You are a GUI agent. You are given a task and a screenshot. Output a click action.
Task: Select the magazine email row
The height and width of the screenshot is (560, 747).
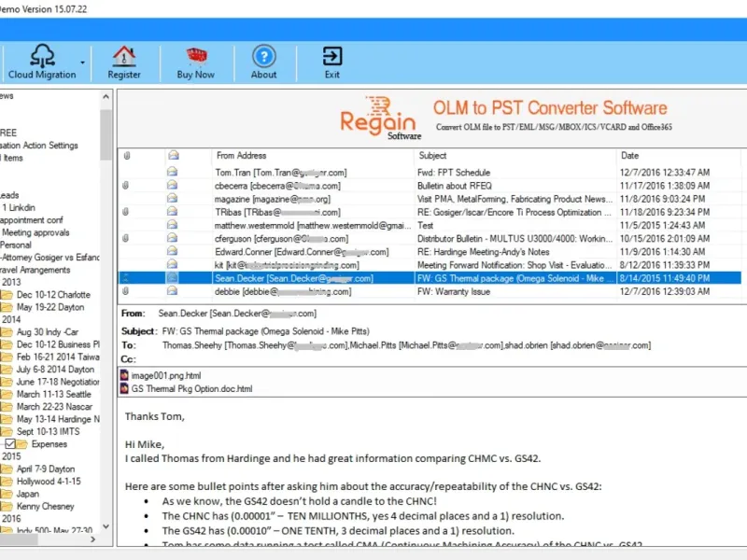430,199
